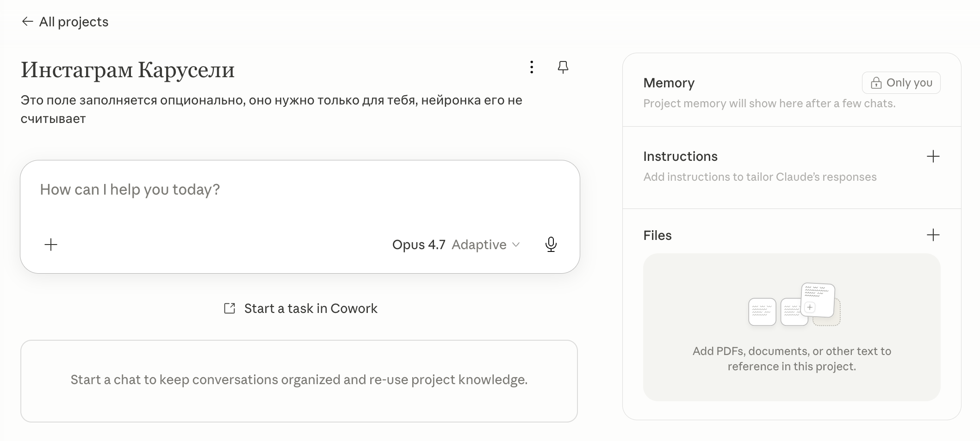
Task: Select the Memory section heading
Action: point(669,83)
